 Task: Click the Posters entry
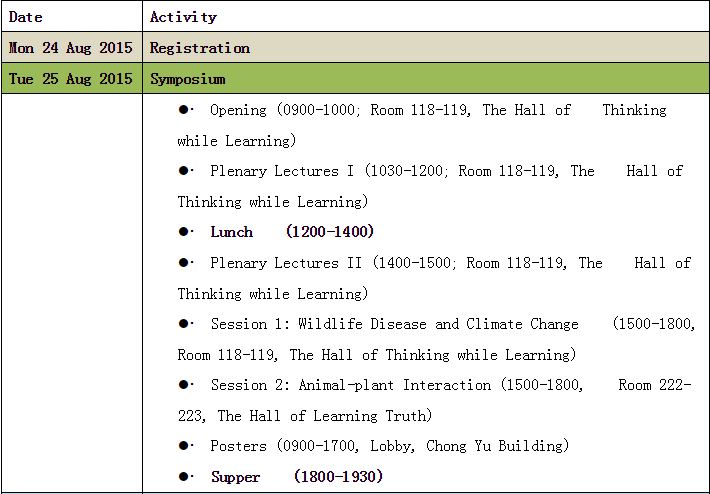point(239,446)
